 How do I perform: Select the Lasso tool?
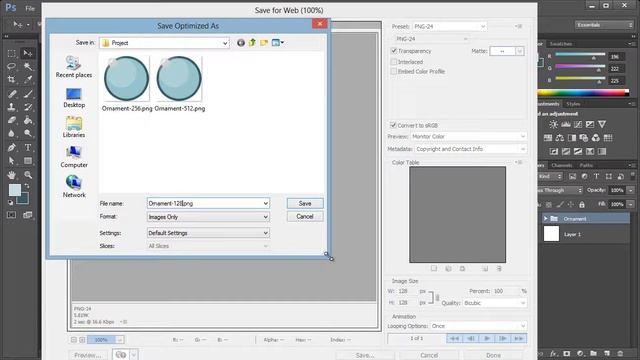coord(11,66)
